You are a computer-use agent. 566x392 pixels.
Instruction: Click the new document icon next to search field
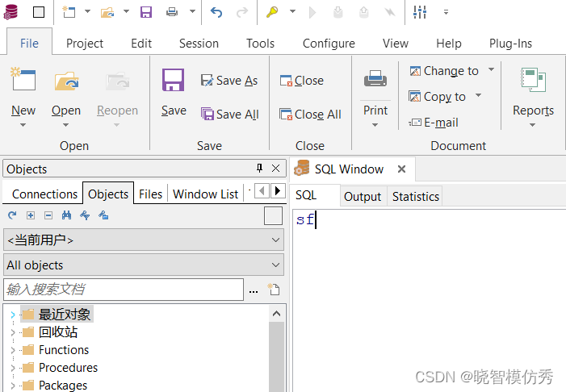(273, 290)
